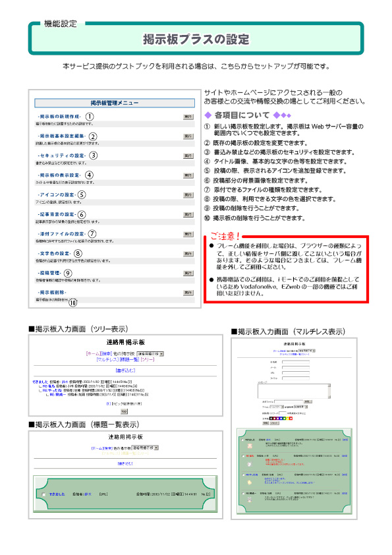This screenshot has width=392, height=555.
Task: Open the 記事背景の設定 menu entry
Action: pyautogui.click(x=57, y=214)
